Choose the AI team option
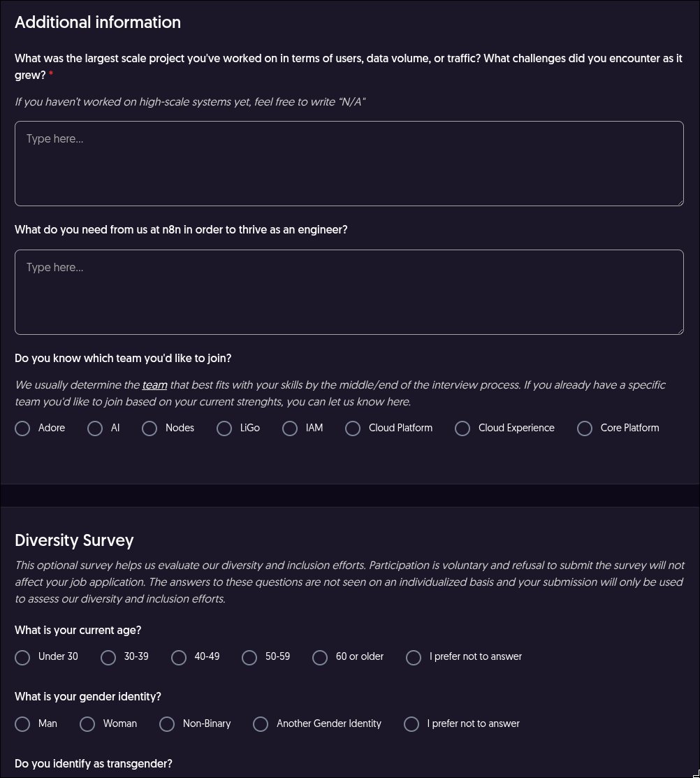This screenshot has height=778, width=700. [95, 428]
